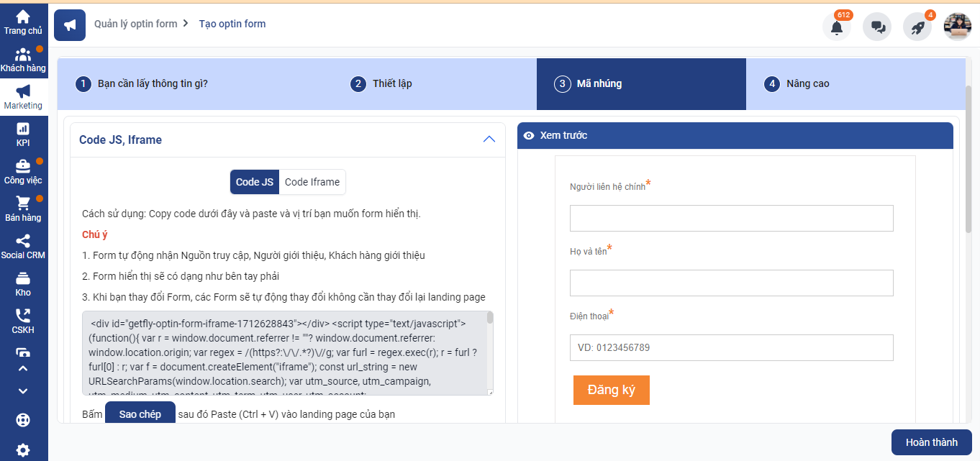Click the notifications bell icon
This screenshot has height=461, width=980.
coord(836,27)
